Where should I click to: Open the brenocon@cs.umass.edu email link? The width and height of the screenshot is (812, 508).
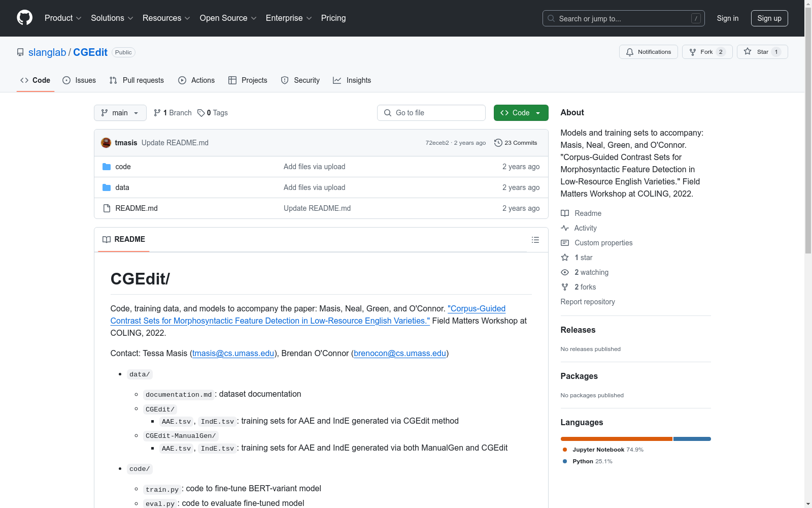pos(400,353)
